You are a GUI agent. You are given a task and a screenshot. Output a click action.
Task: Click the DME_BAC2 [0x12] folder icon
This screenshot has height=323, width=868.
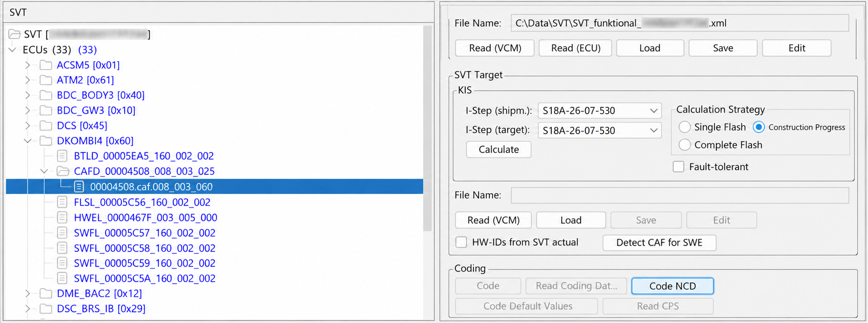tap(46, 293)
